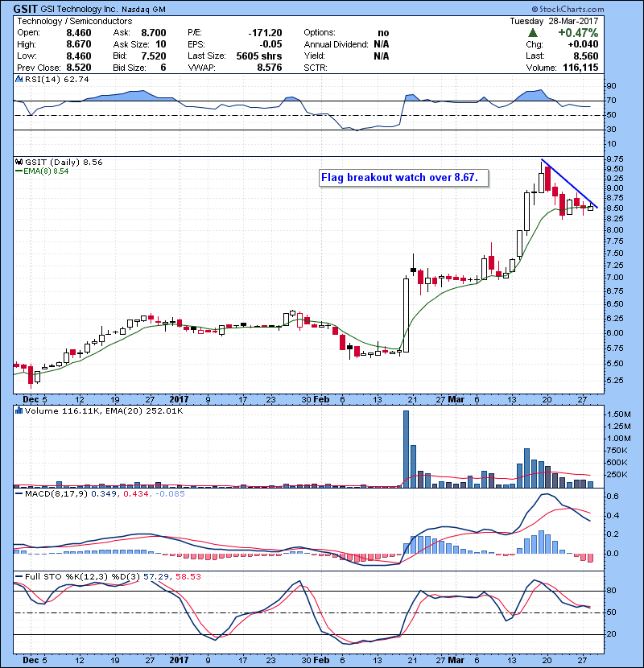Click the RSI(14) indicator legend icon
Screen dimensions: 644x668
[x=19, y=79]
